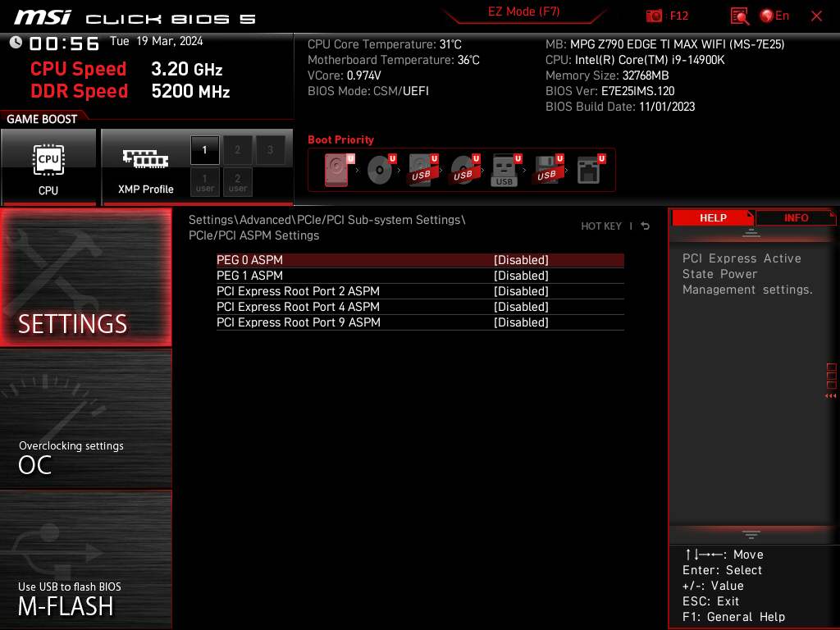Close the BIOS with the red X
The image size is (840, 630).
[x=816, y=16]
